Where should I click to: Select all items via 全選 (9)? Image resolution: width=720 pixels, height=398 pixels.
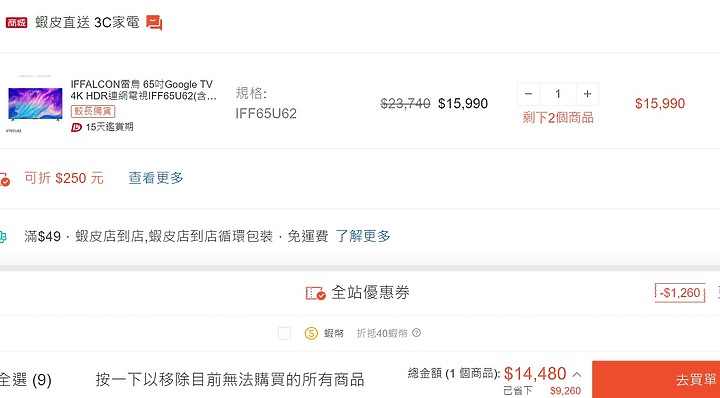pyautogui.click(x=25, y=380)
